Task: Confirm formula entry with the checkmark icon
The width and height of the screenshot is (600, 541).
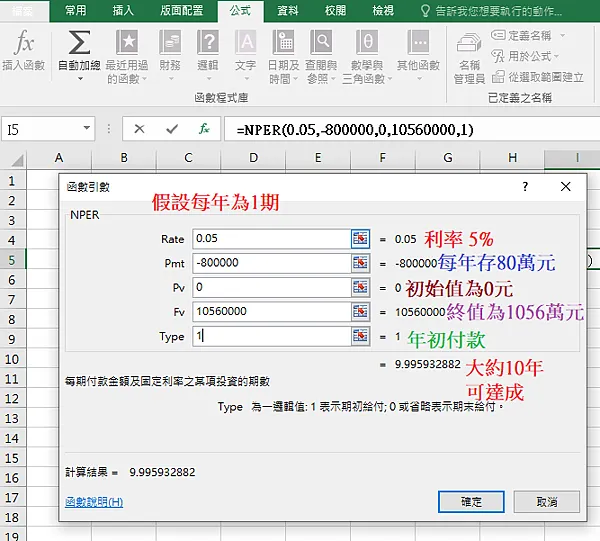Action: [x=172, y=129]
